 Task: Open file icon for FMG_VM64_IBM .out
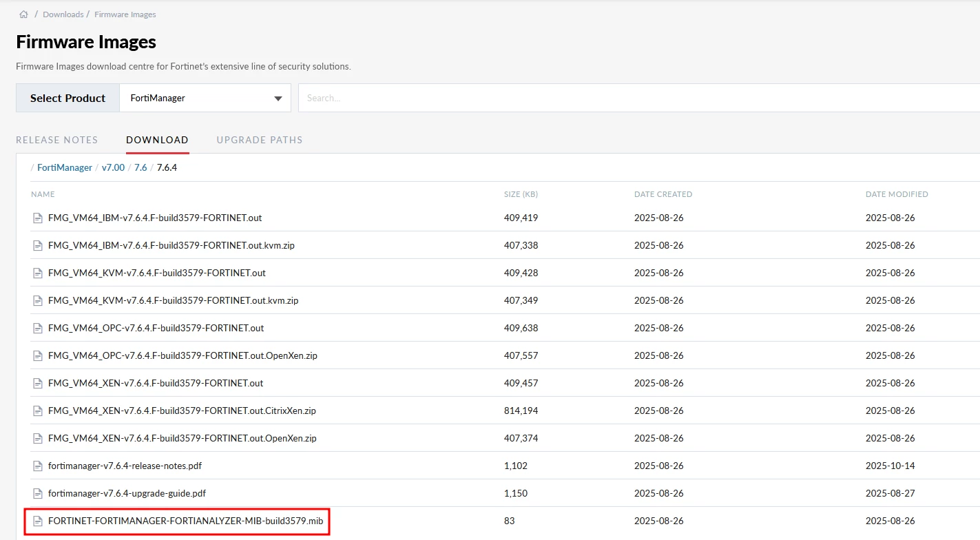click(x=38, y=218)
